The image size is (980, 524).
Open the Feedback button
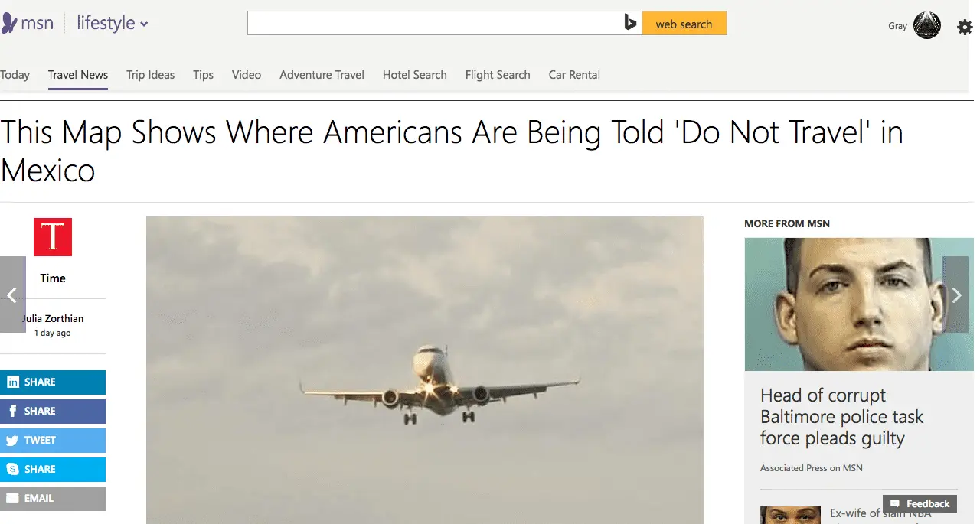click(920, 503)
